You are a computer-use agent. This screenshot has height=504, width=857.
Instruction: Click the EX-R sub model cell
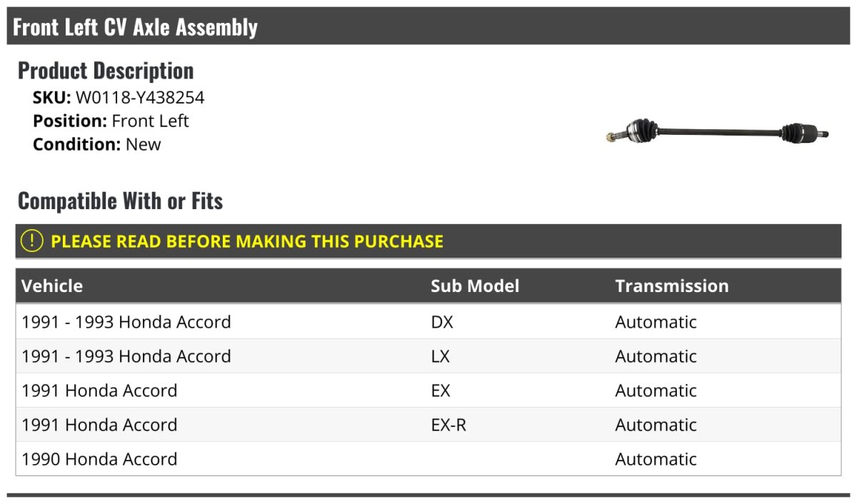tap(448, 425)
